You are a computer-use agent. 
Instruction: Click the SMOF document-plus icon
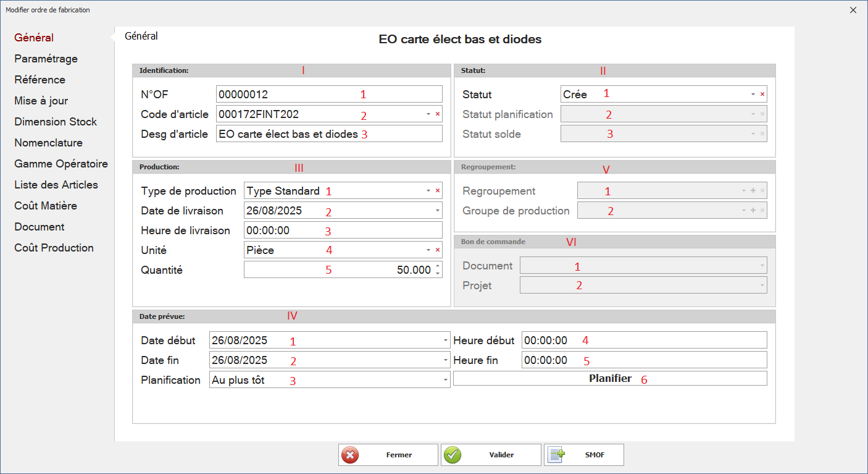click(x=556, y=455)
